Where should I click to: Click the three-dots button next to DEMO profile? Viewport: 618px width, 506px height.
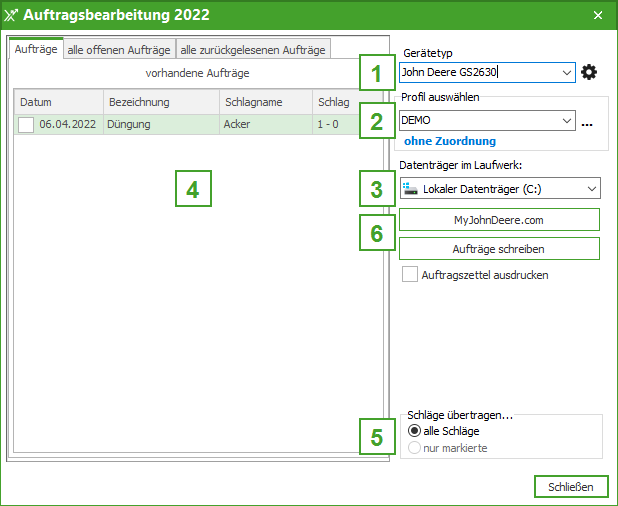(587, 121)
